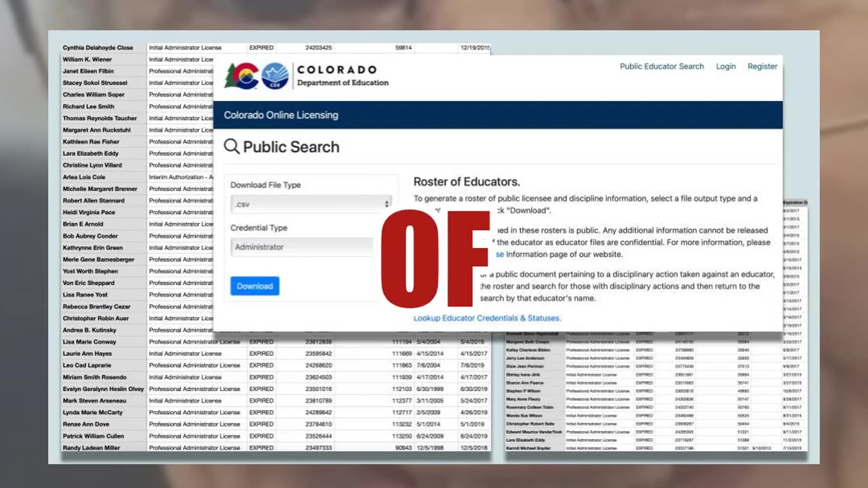Select the Janet Eileen Filbin cell

(x=104, y=71)
